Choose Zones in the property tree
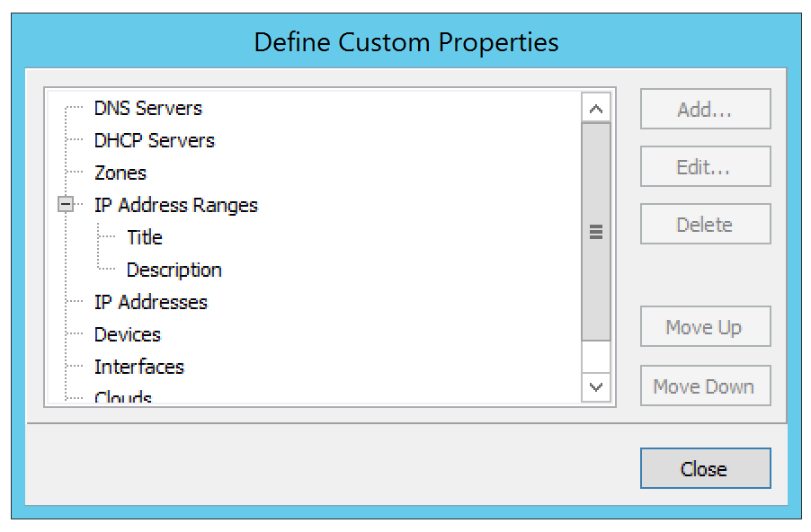This screenshot has height=532, width=811. [120, 173]
